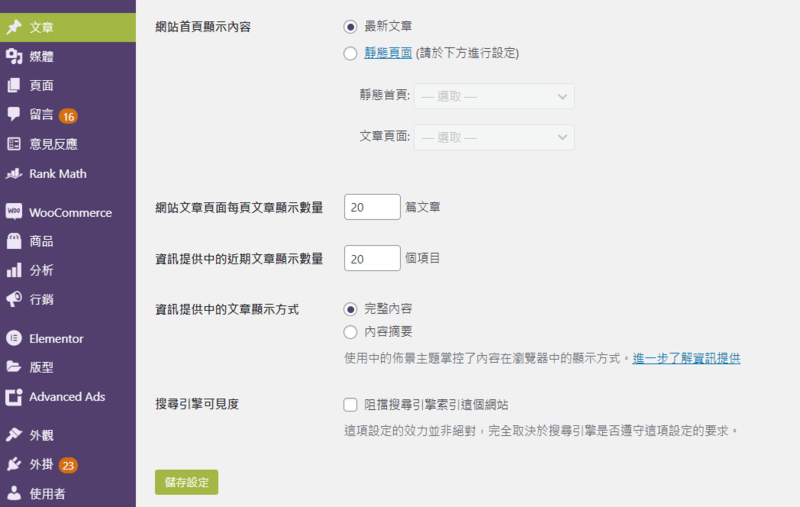Click the 商品 products icon
This screenshot has width=800, height=507.
pyautogui.click(x=14, y=241)
